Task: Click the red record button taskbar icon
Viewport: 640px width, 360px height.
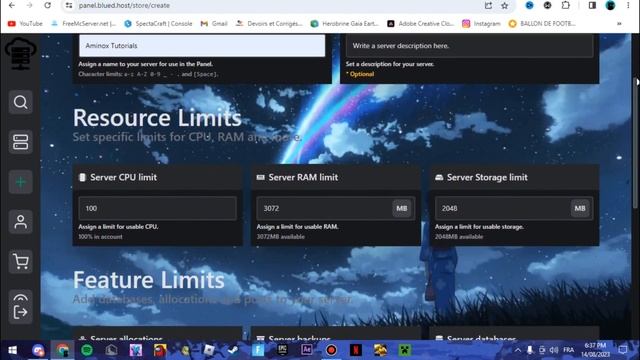Action: 331,350
